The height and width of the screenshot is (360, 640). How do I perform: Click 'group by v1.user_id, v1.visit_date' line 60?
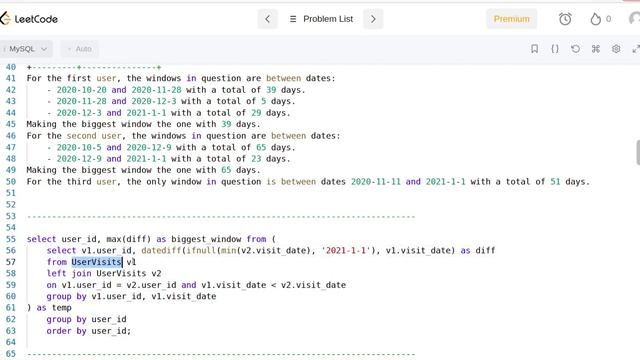coord(131,296)
